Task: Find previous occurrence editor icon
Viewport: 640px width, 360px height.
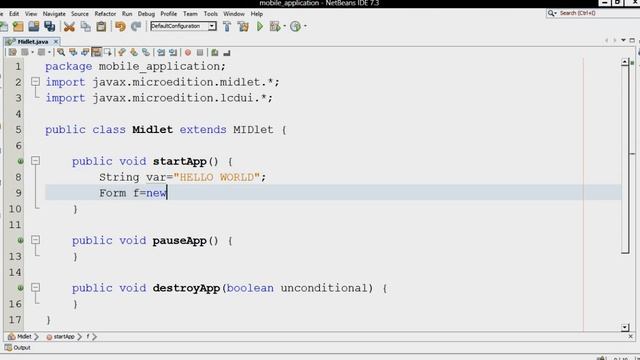Action: pyautogui.click(x=73, y=52)
